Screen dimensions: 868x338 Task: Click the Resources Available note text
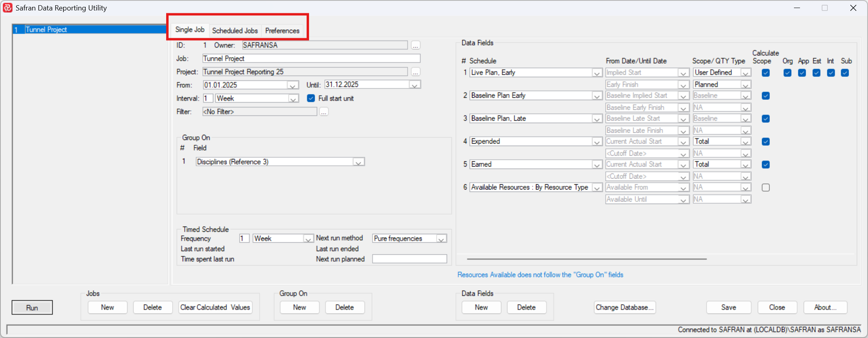pyautogui.click(x=540, y=275)
